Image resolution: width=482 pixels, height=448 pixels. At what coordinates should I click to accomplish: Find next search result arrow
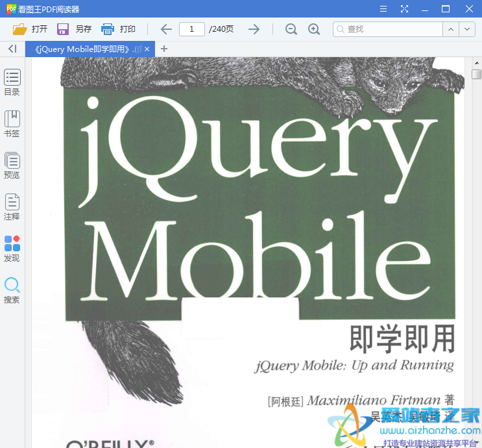(x=467, y=29)
